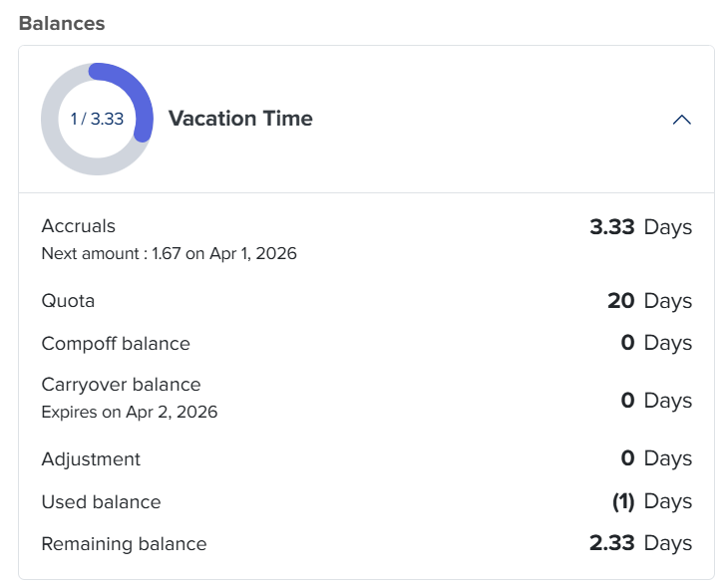Click the 20 Days quota value
The image size is (723, 588).
649,300
